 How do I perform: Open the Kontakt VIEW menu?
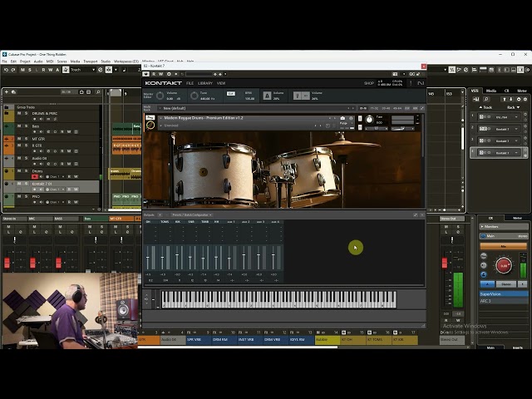point(221,83)
